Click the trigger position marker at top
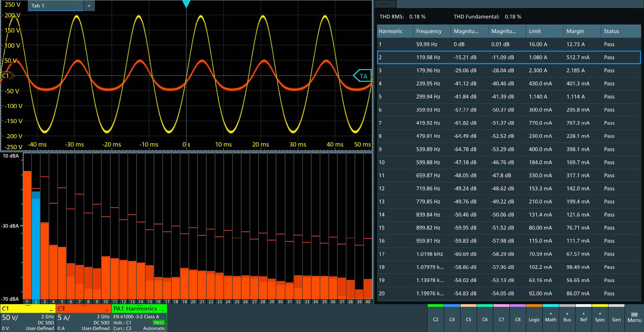The height and width of the screenshot is (332, 644). [x=186, y=4]
